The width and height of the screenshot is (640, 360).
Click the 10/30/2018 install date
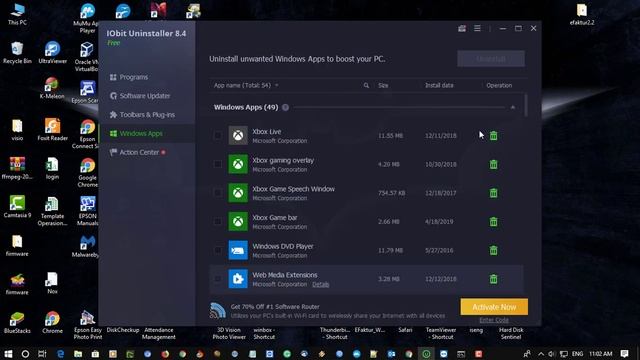440,164
